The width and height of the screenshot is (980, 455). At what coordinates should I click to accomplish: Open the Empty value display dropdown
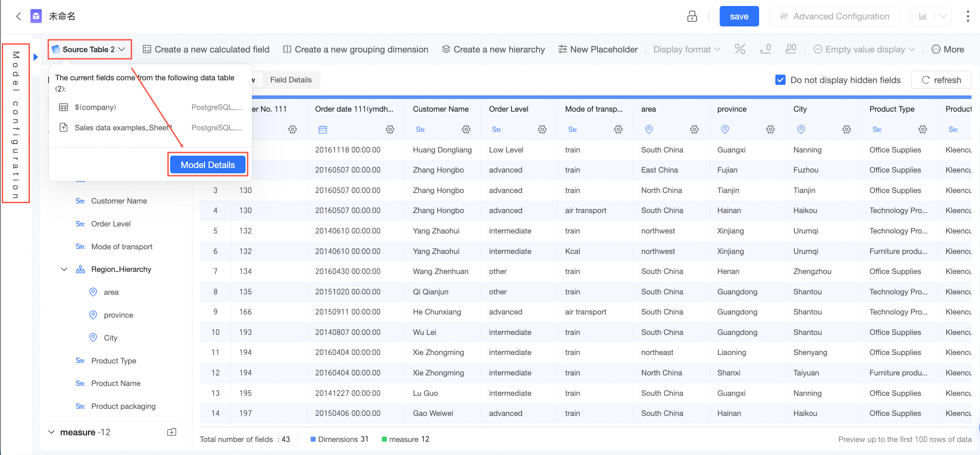[864, 49]
